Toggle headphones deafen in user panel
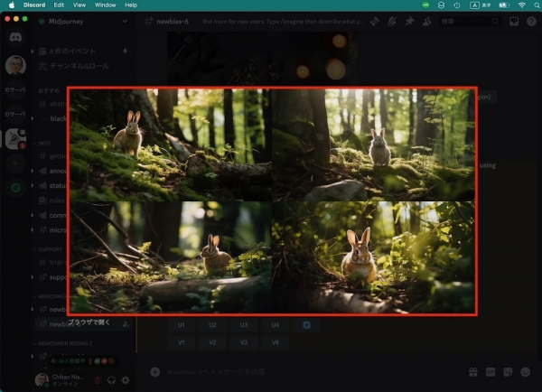The width and height of the screenshot is (542, 392). [111, 380]
